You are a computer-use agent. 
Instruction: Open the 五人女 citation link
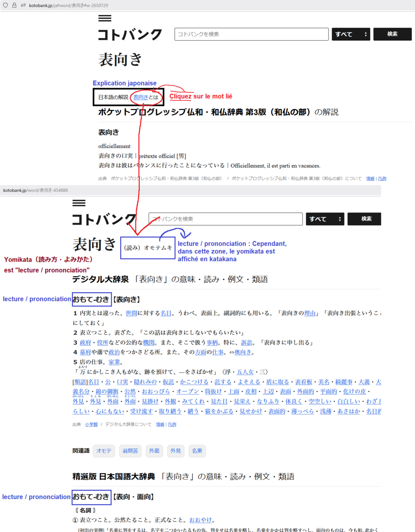[x=246, y=372]
